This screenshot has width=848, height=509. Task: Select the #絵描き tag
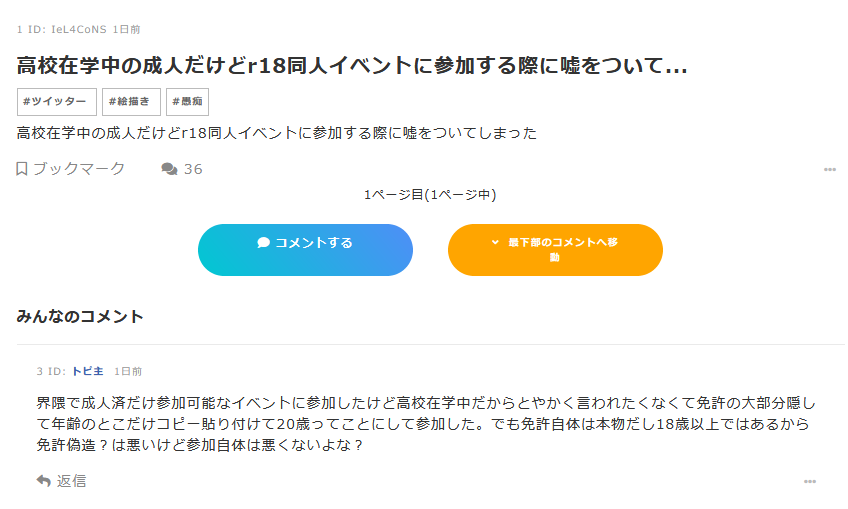tap(131, 102)
